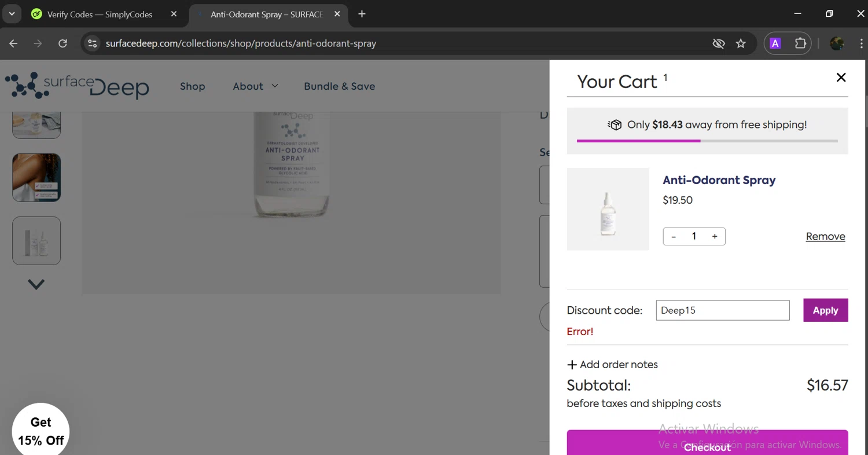Open site information icon in address bar
The image size is (868, 455).
92,43
